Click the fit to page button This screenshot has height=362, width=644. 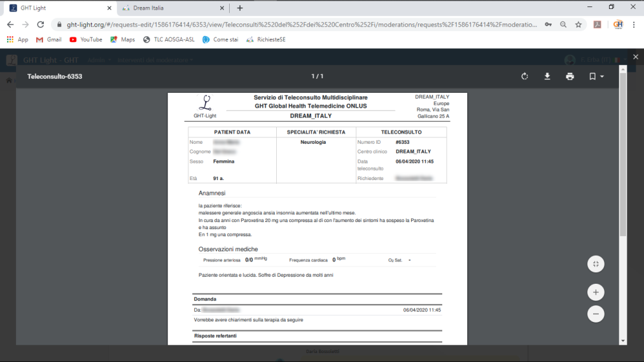[596, 264]
